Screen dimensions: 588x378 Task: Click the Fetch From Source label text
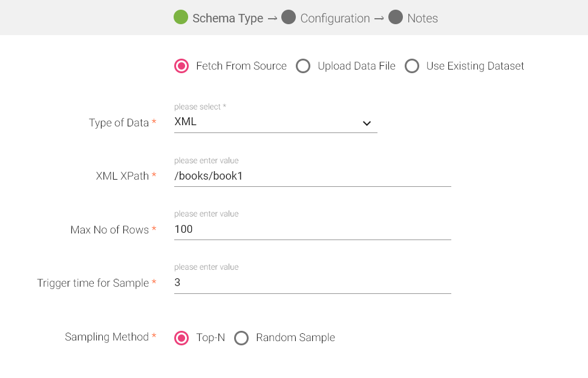click(x=241, y=66)
